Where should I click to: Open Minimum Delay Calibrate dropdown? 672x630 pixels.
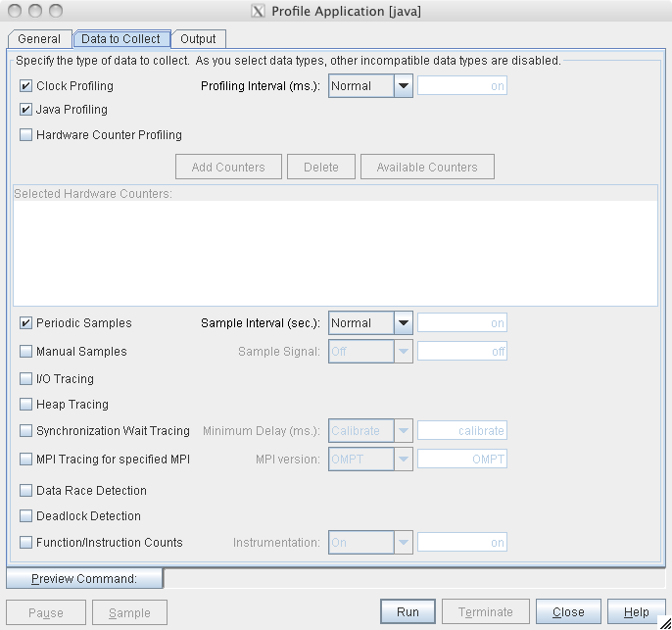click(370, 430)
